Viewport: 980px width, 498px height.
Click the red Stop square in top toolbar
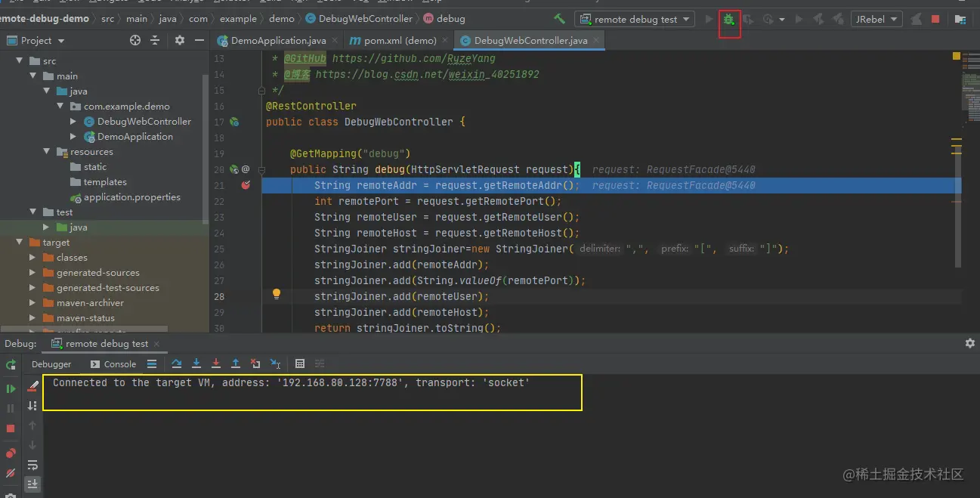(x=935, y=19)
